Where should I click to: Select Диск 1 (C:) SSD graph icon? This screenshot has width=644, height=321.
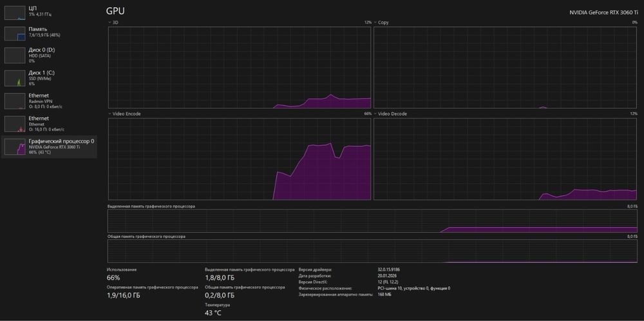point(15,78)
